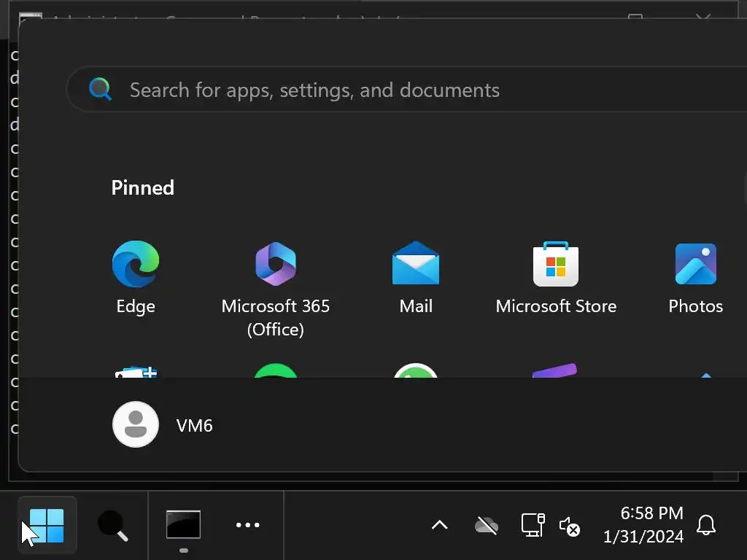Open taskbar Search
Image resolution: width=747 pixels, height=560 pixels.
(113, 525)
